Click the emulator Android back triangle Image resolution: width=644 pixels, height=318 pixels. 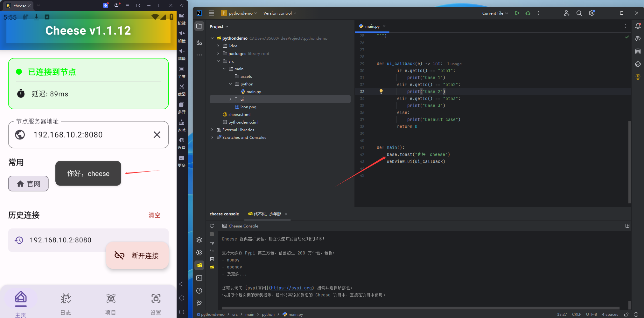tap(182, 284)
